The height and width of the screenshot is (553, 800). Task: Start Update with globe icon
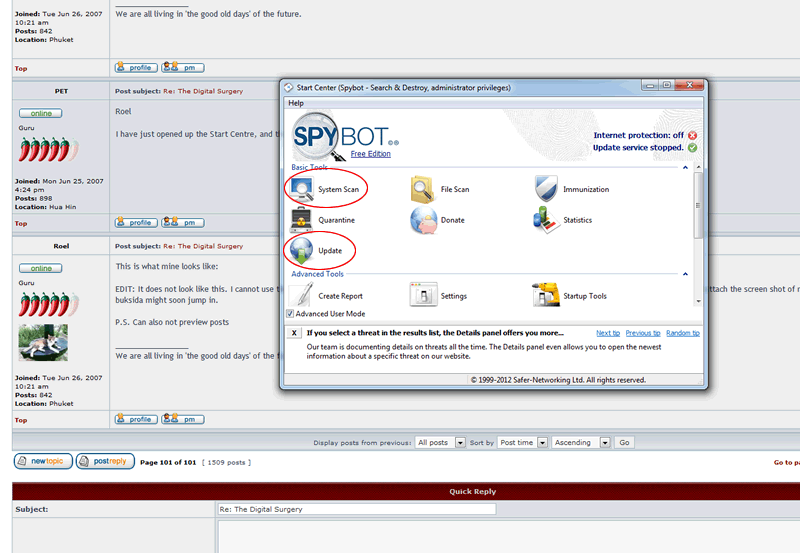pos(301,250)
